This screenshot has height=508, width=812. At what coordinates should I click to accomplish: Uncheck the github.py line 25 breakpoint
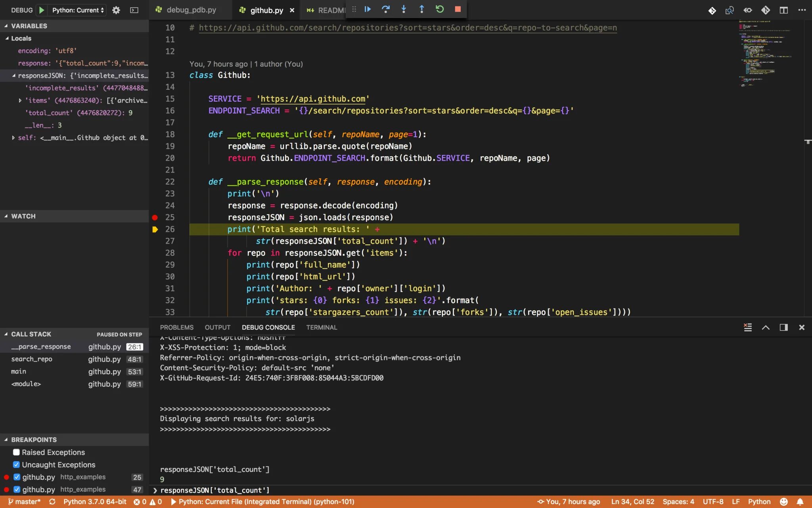(17, 477)
